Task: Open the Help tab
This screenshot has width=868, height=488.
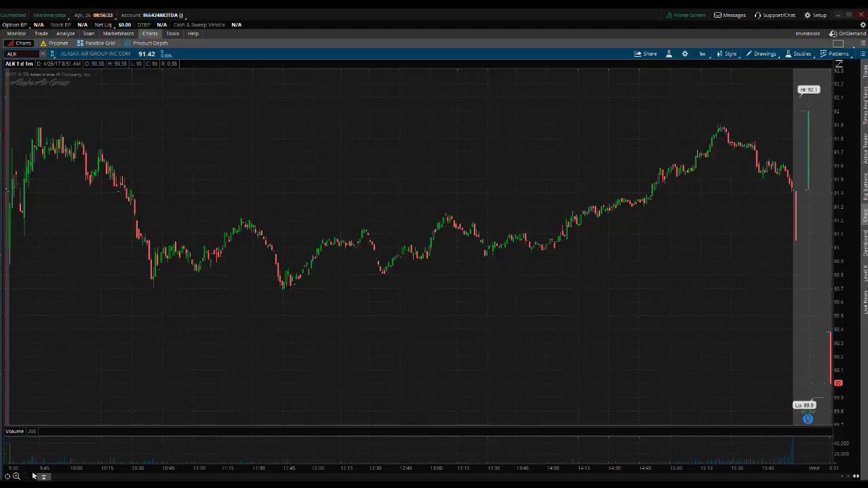Action: coord(193,33)
